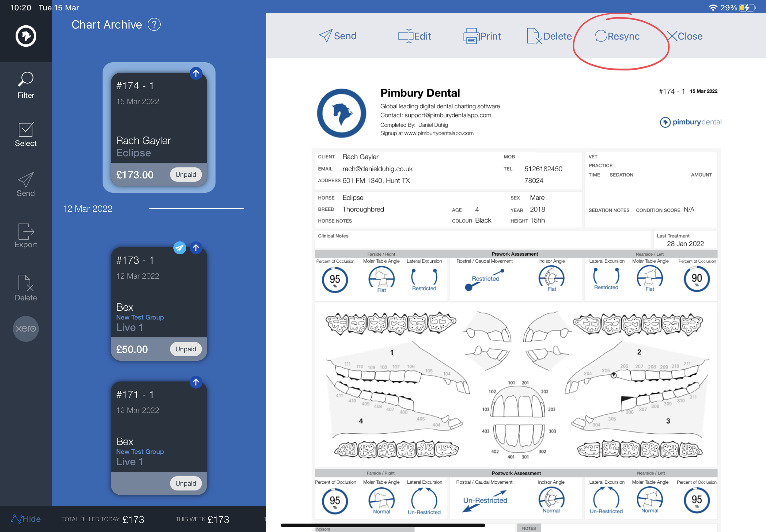Tap the Pimbury horse logo in sidebar

26,36
